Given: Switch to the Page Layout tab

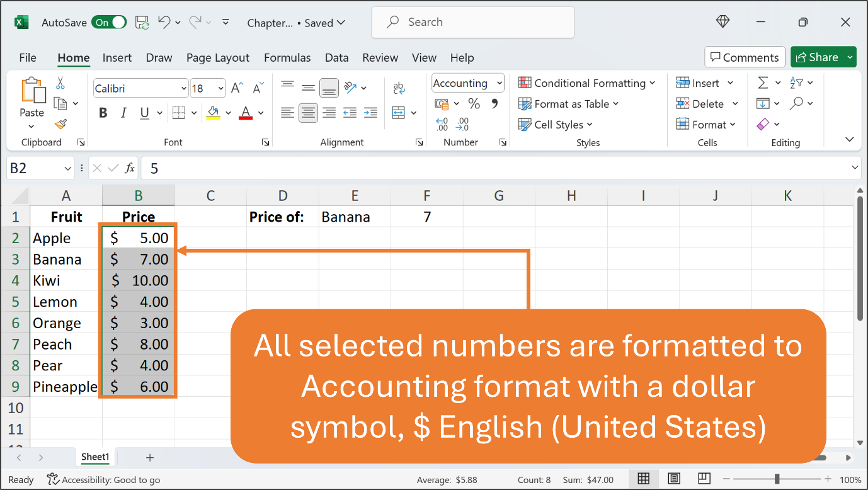Looking at the screenshot, I should (x=218, y=57).
